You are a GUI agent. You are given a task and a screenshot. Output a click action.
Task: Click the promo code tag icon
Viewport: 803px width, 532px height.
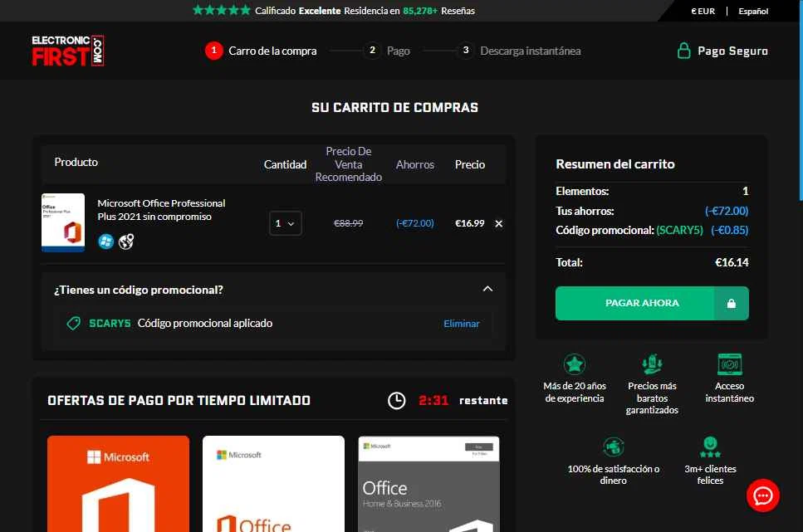(x=74, y=323)
